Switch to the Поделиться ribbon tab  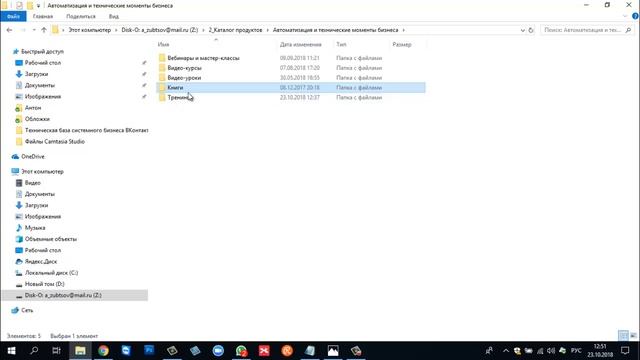pos(81,16)
